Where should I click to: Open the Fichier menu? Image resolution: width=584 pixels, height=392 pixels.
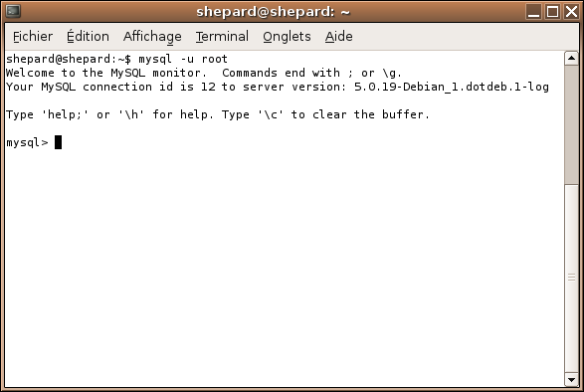coord(33,37)
